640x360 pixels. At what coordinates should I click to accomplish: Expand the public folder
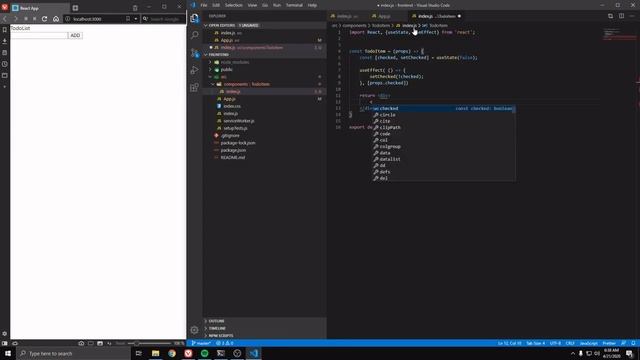click(227, 69)
